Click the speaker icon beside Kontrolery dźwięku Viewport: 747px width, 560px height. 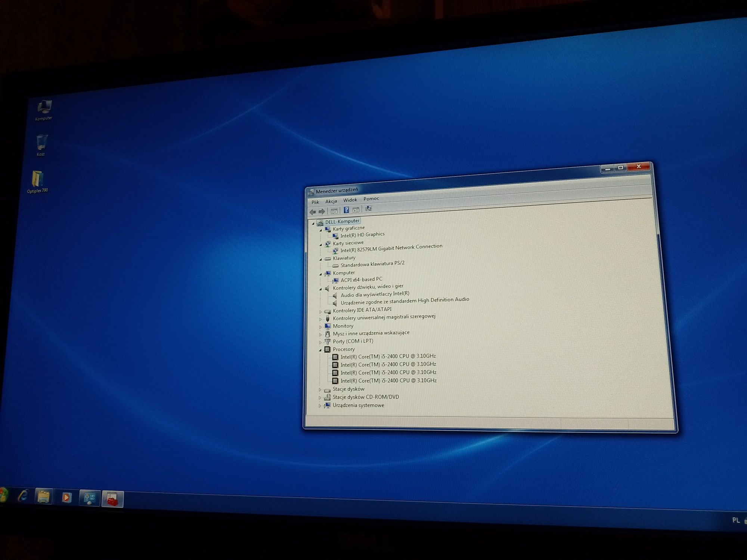pos(327,288)
